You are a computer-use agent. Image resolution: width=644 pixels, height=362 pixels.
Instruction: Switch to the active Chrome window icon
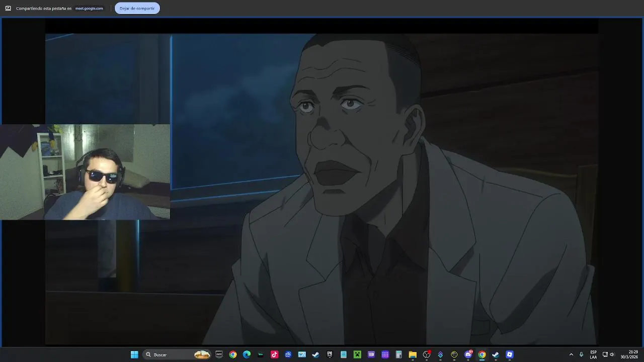482,354
